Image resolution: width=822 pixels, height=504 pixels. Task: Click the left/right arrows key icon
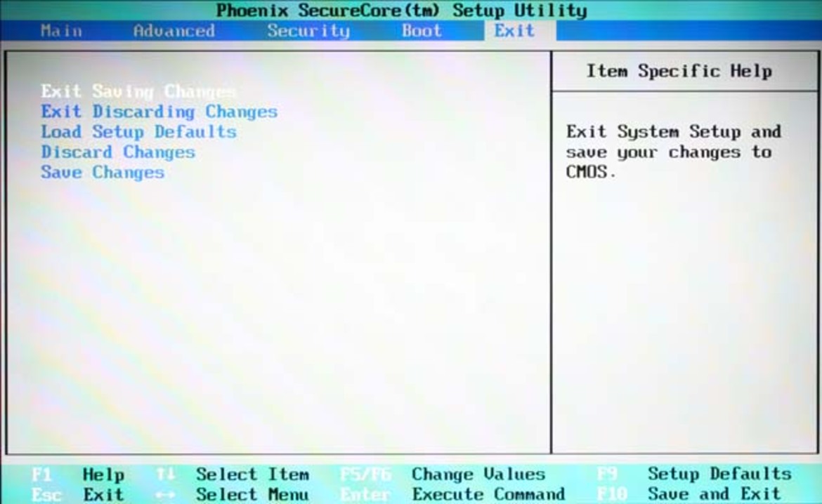pos(165,495)
